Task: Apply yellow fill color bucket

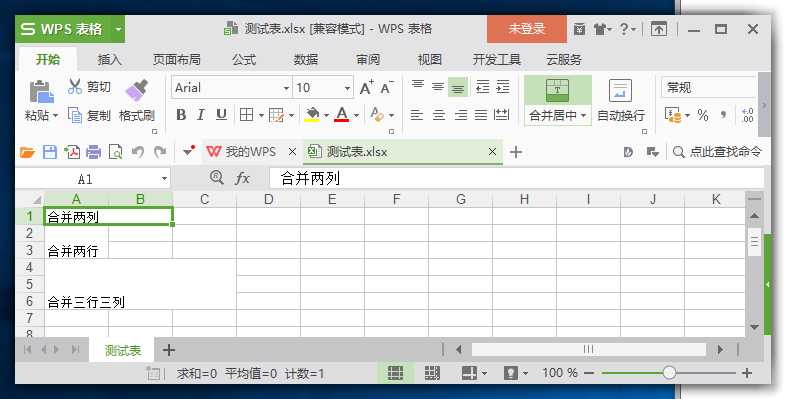Action: (312, 115)
